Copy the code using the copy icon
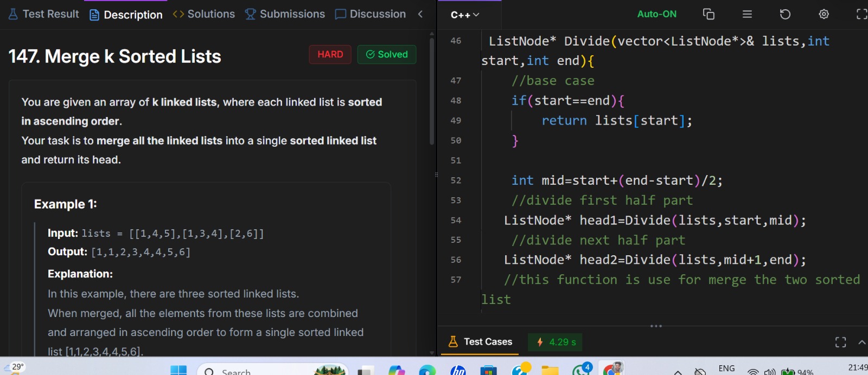868x375 pixels. pyautogui.click(x=709, y=14)
